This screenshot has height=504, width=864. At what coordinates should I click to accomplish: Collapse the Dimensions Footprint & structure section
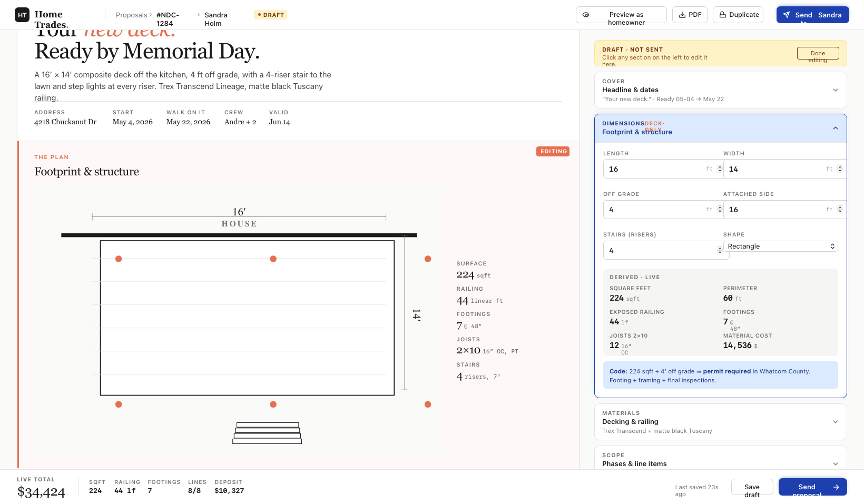point(720,128)
